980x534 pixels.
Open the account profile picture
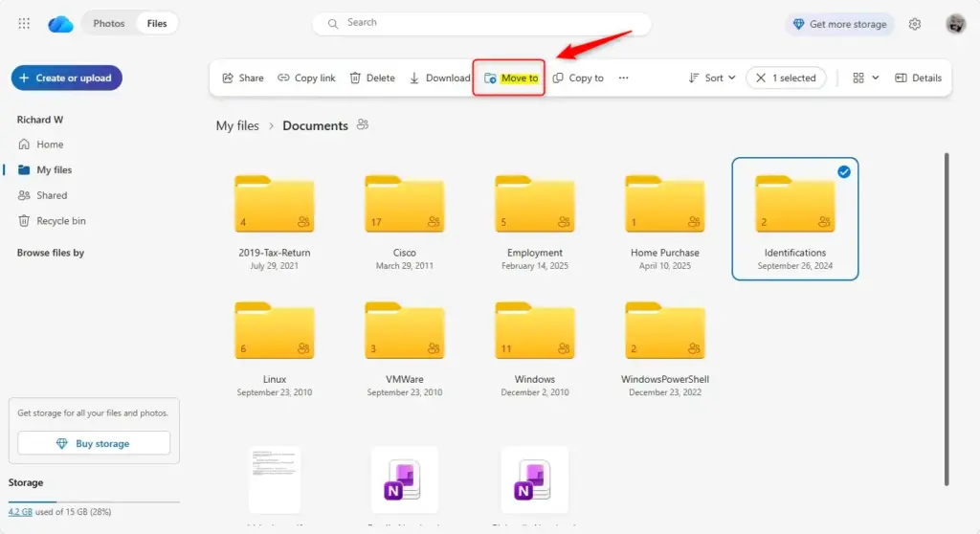click(956, 24)
